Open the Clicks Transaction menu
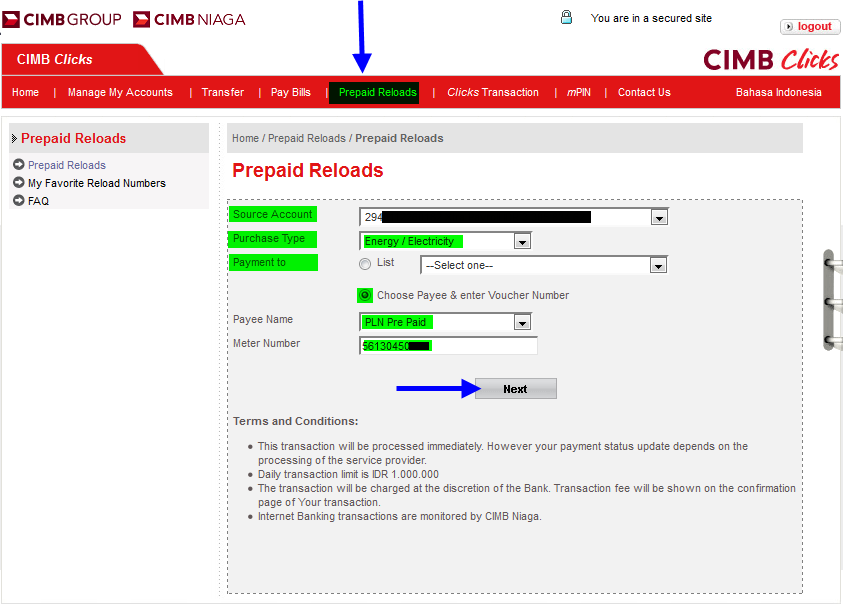Screen dimensions: 843x607 tap(493, 92)
